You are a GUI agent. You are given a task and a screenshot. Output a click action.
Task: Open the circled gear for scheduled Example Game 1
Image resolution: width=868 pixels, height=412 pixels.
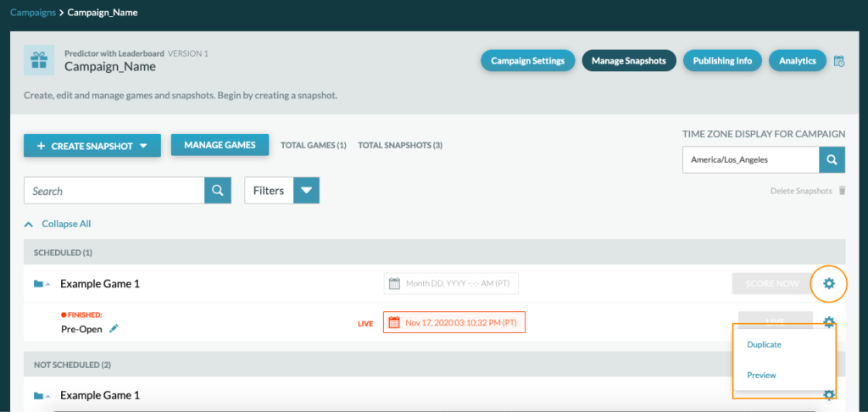coord(829,283)
